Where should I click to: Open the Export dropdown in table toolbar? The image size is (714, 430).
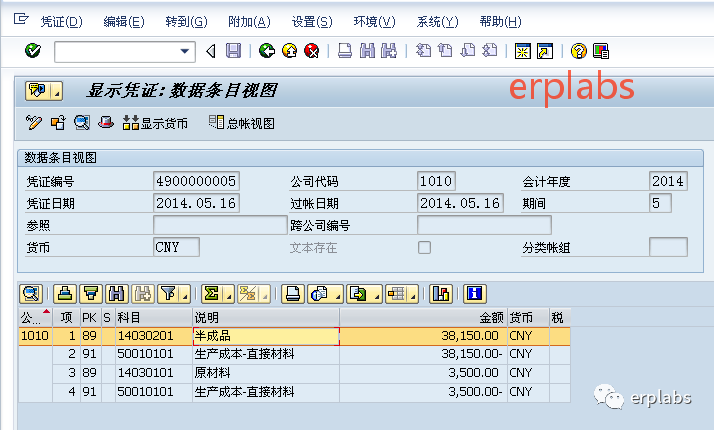point(364,294)
